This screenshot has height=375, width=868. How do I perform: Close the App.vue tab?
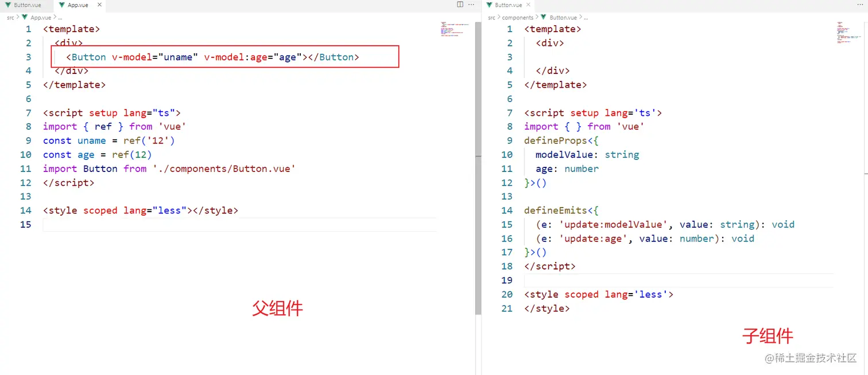99,5
